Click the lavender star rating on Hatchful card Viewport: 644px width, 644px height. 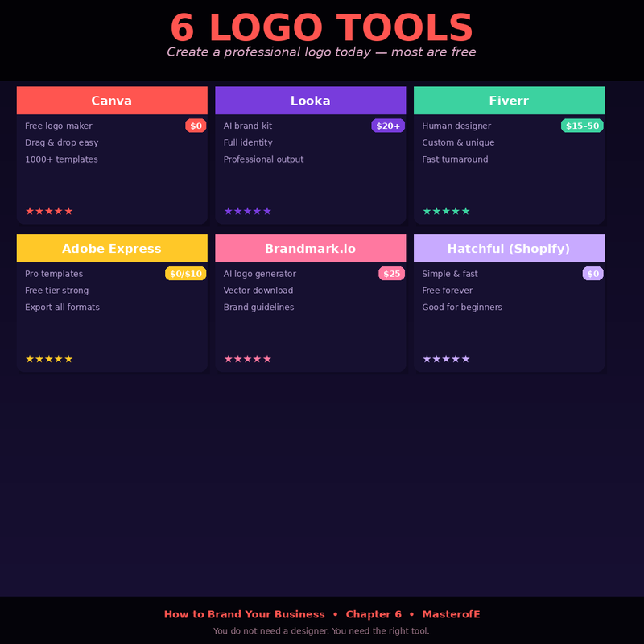(446, 359)
